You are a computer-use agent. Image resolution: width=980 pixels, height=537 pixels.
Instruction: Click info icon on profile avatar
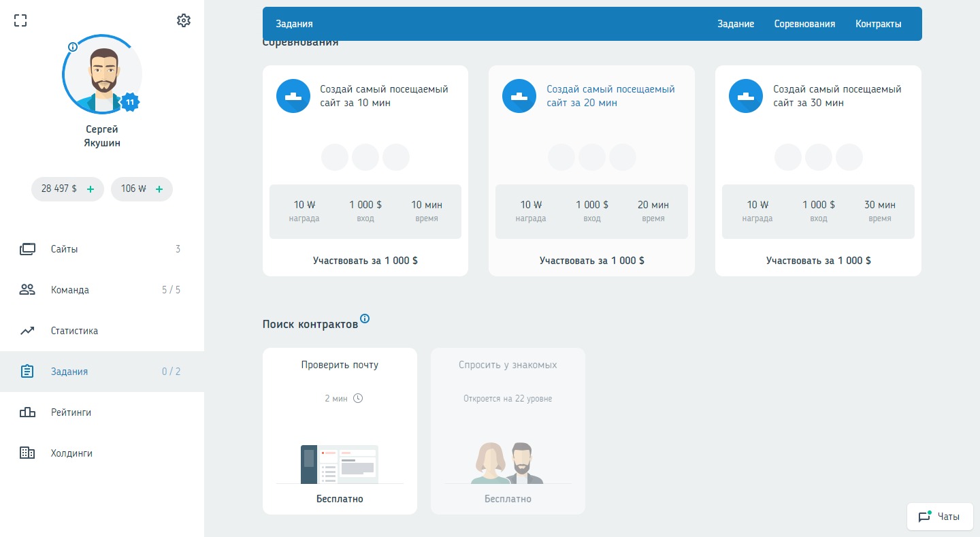coord(73,47)
